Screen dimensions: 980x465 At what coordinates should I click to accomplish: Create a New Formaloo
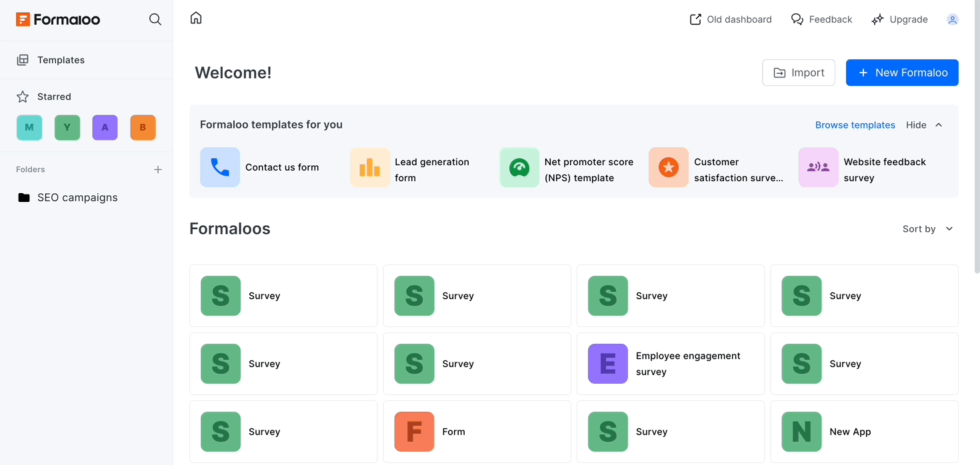click(902, 73)
